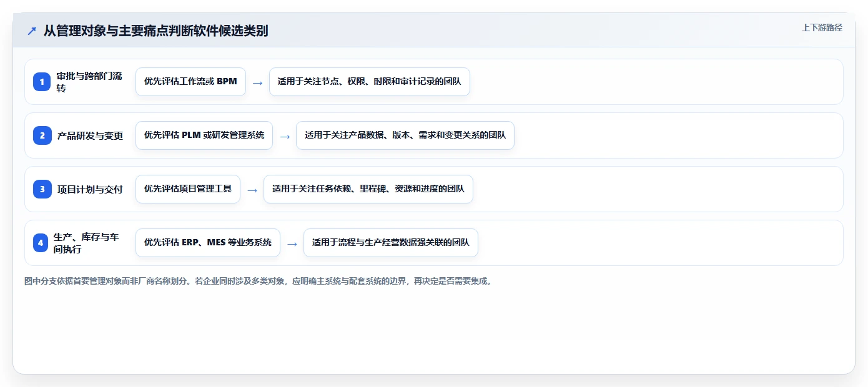868x387 pixels.
Task: Select the 审批与跨部门流转 row label
Action: [90, 82]
